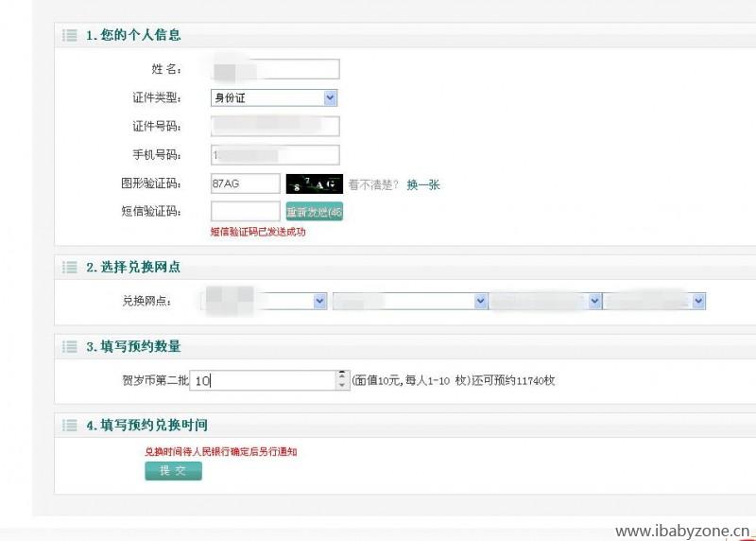Click the list icon beside 您的个人信息 header
This screenshot has height=541, width=756.
pos(70,35)
